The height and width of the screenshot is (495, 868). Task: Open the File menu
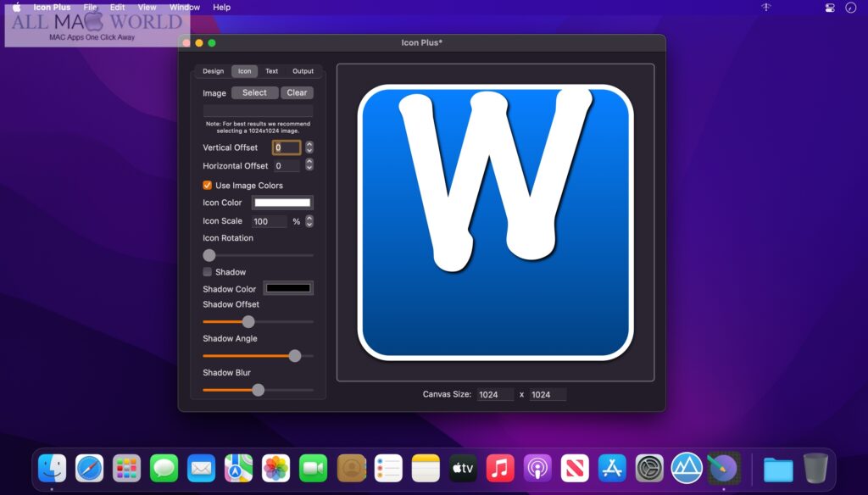click(90, 7)
